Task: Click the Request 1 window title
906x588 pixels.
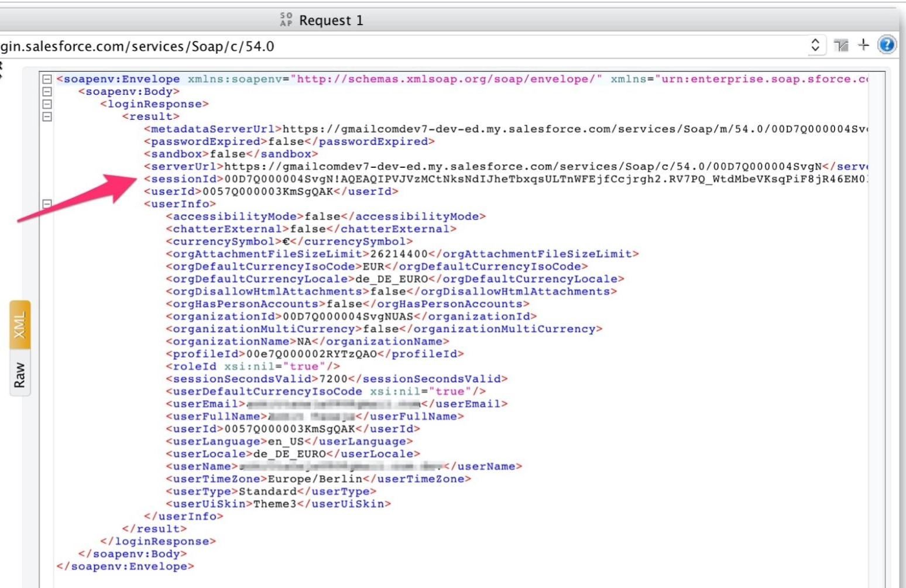Action: click(x=331, y=20)
